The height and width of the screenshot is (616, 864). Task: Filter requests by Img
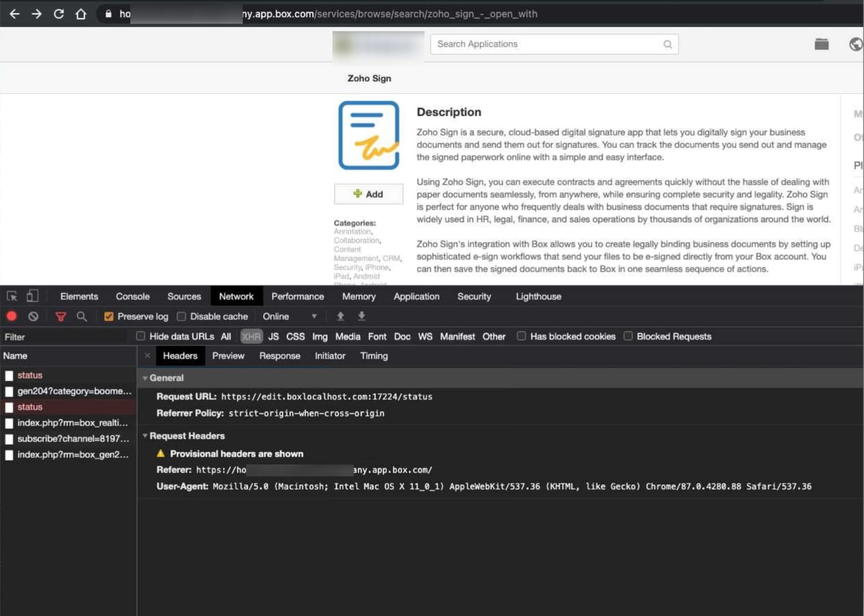(320, 336)
